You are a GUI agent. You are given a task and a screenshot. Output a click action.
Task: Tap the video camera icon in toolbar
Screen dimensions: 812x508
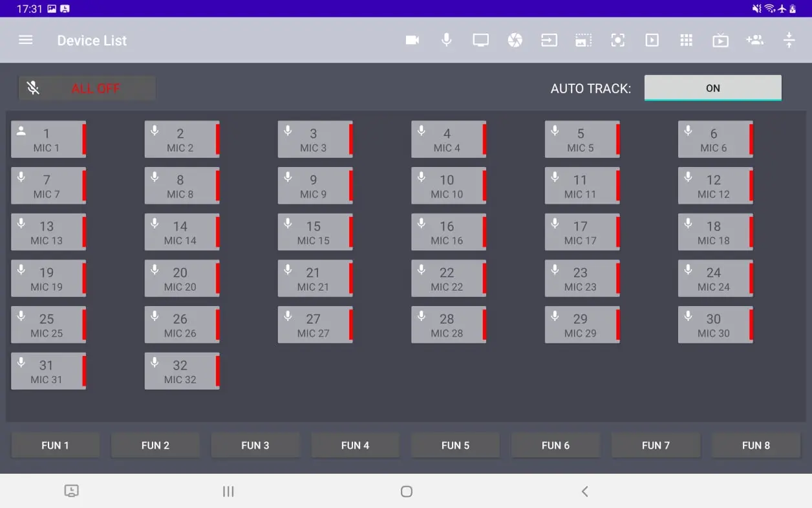coord(412,40)
